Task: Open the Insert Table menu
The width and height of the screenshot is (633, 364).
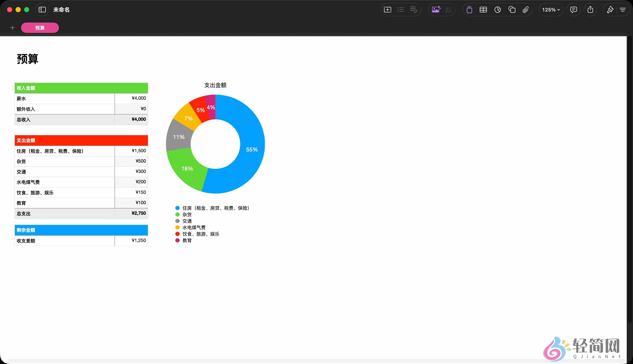Action: [483, 9]
